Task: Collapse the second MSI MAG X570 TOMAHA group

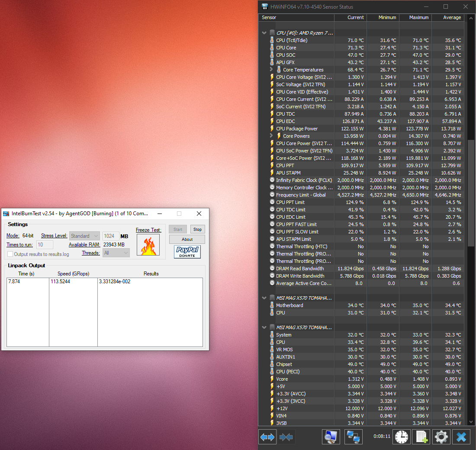Action: point(264,327)
